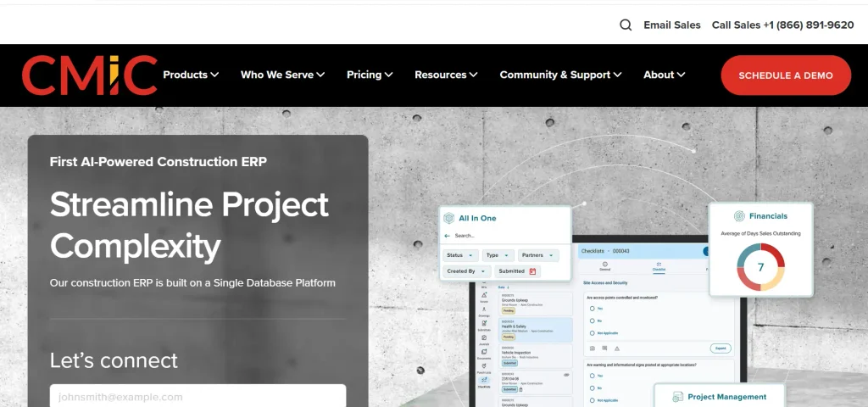Open Submittals in the app sidebar
The height and width of the screenshot is (407, 868).
click(484, 326)
